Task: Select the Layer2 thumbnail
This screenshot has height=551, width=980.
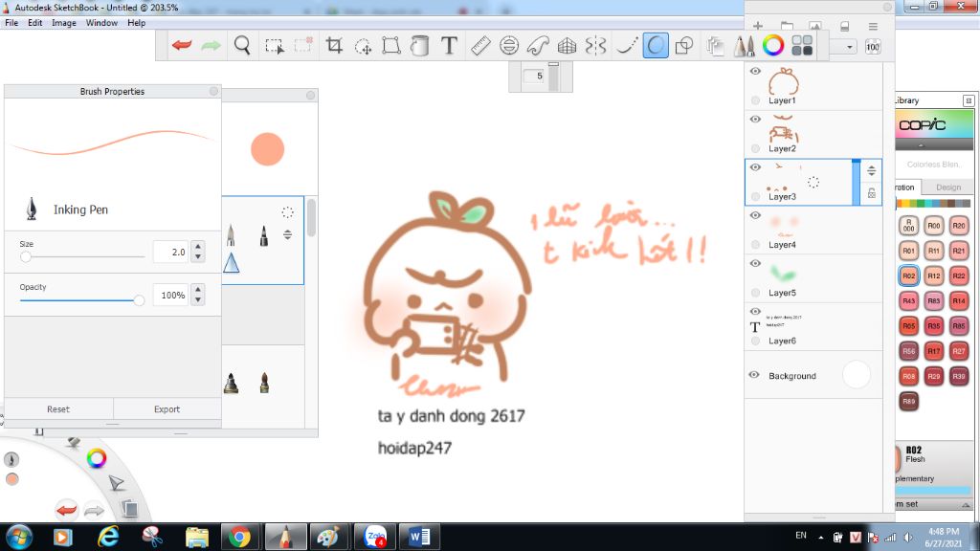Action: [784, 129]
